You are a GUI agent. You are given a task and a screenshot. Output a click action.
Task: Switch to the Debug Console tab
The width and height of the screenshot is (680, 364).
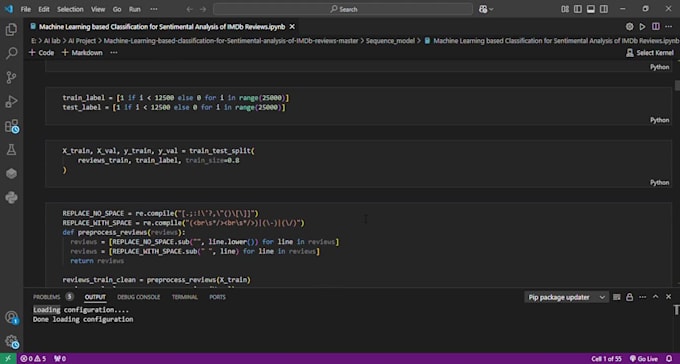pyautogui.click(x=138, y=297)
